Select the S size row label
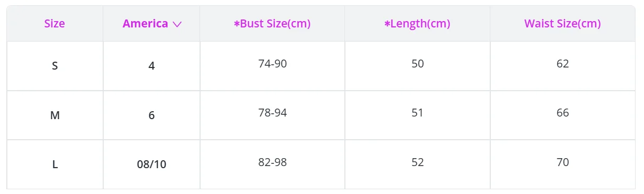Screen dimensions: 644x194 point(55,66)
